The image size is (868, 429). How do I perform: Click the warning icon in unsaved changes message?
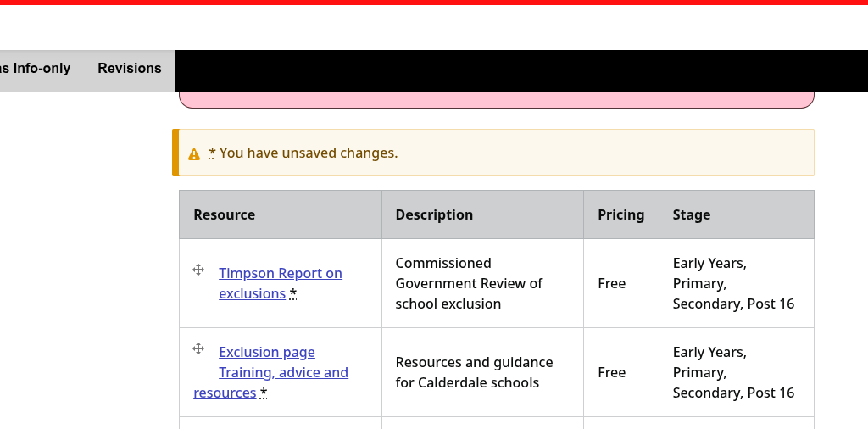[x=194, y=154]
